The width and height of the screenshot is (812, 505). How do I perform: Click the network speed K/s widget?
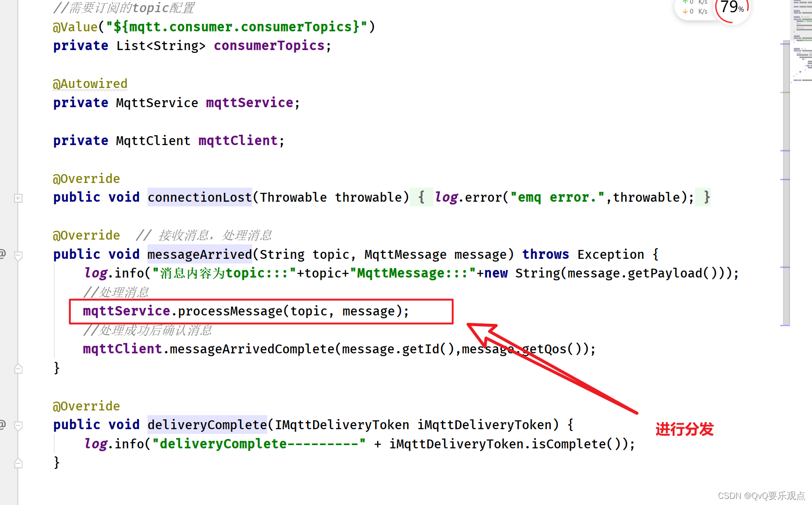[695, 7]
